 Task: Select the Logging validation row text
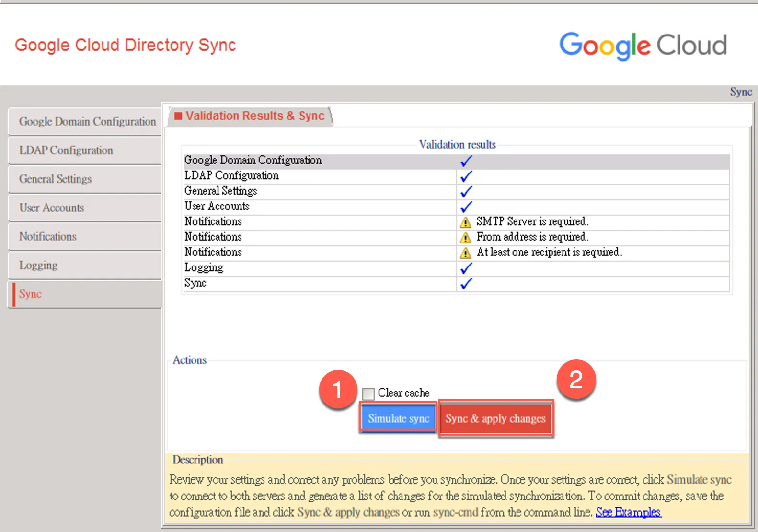[x=204, y=268]
